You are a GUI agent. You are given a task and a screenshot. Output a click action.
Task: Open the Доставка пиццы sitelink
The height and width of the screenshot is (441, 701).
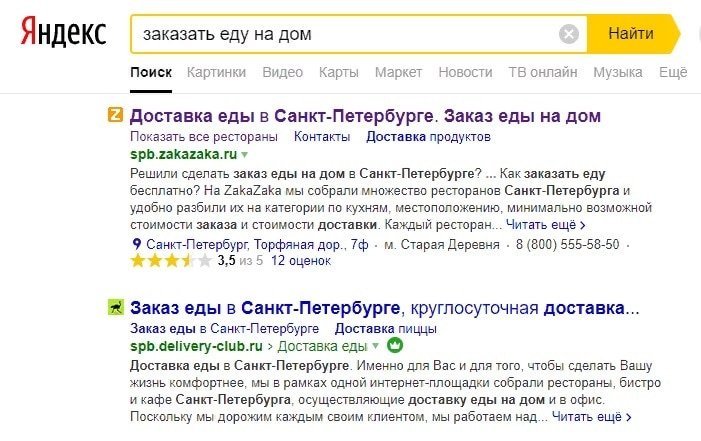[x=386, y=329]
